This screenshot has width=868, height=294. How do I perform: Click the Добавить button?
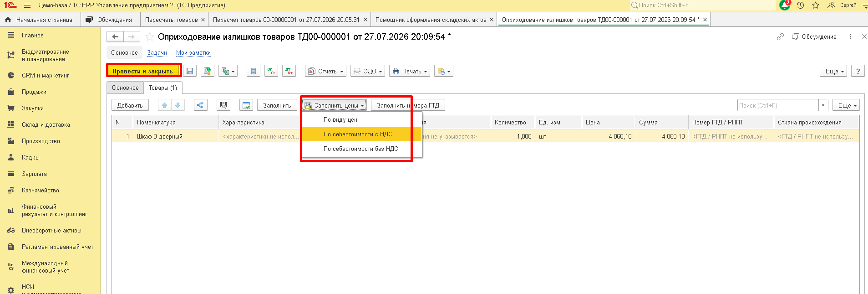(130, 105)
